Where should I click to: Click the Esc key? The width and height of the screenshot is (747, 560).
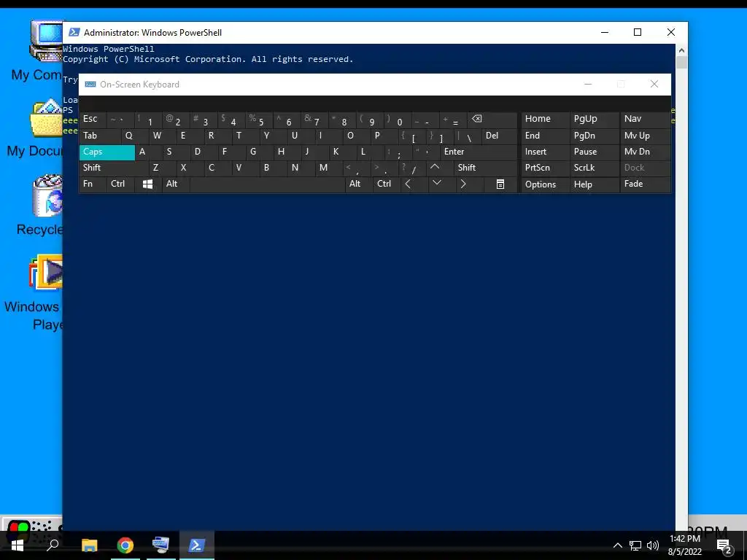[93, 119]
